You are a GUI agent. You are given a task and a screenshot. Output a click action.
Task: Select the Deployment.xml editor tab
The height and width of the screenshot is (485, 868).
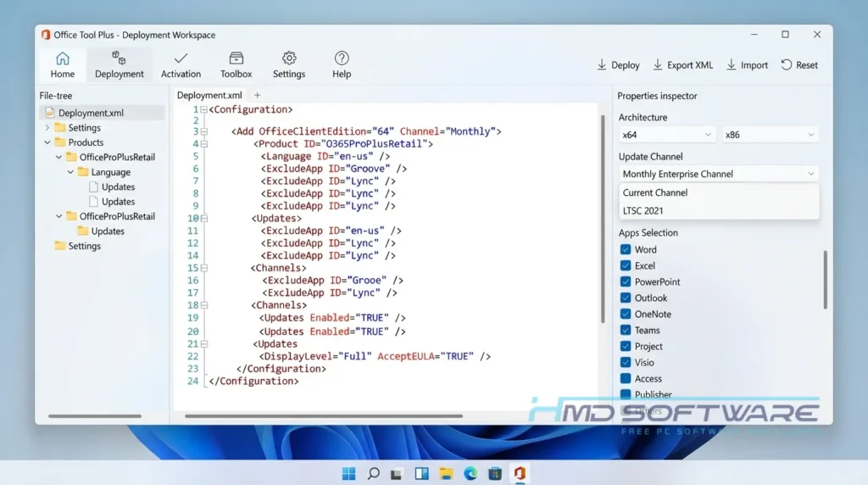pos(209,95)
